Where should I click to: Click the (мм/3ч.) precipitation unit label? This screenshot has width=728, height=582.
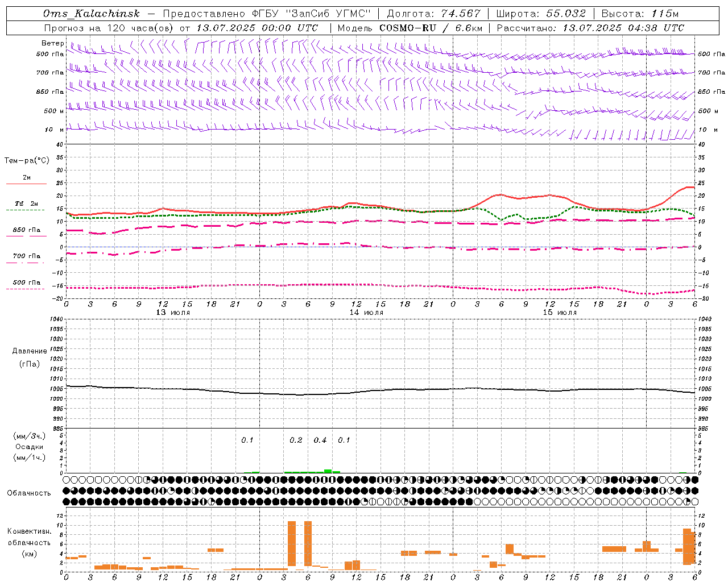click(30, 436)
